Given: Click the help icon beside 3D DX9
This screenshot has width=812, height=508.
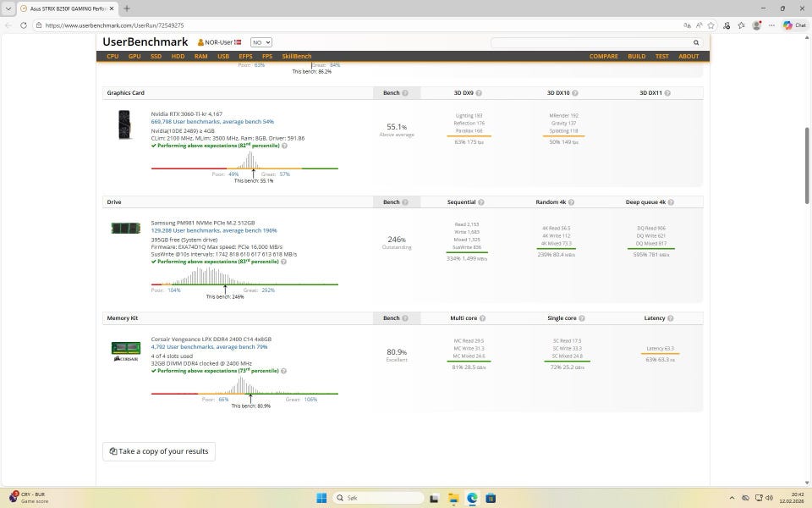Looking at the screenshot, I should tap(479, 93).
